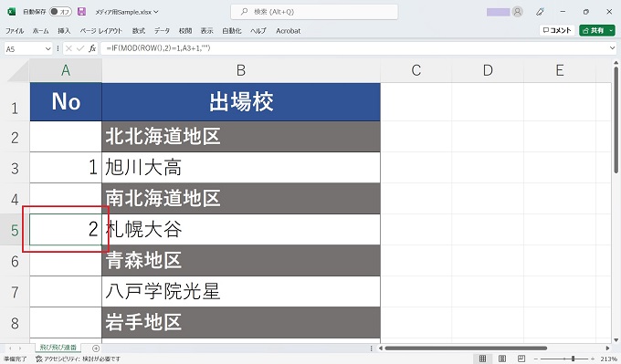Click the next sheet navigation arrow

coord(20,348)
